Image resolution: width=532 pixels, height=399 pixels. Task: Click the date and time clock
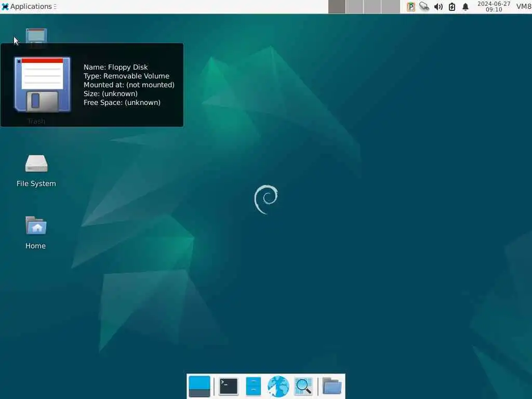tap(494, 6)
